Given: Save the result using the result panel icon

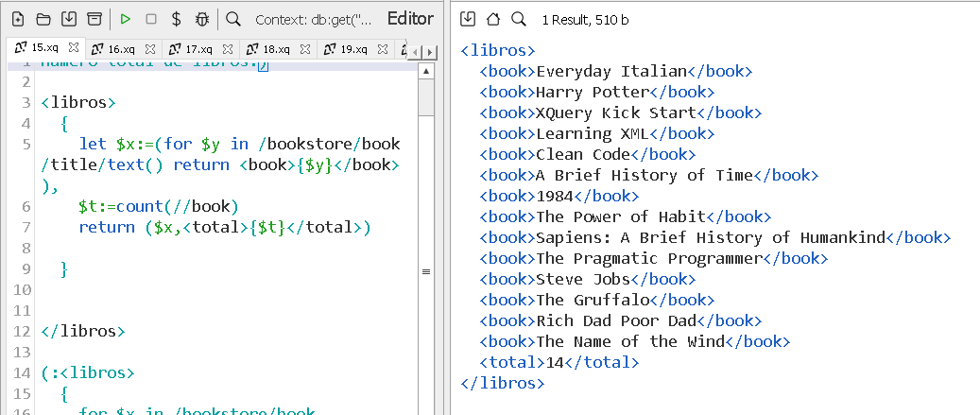Looking at the screenshot, I should pos(468,19).
